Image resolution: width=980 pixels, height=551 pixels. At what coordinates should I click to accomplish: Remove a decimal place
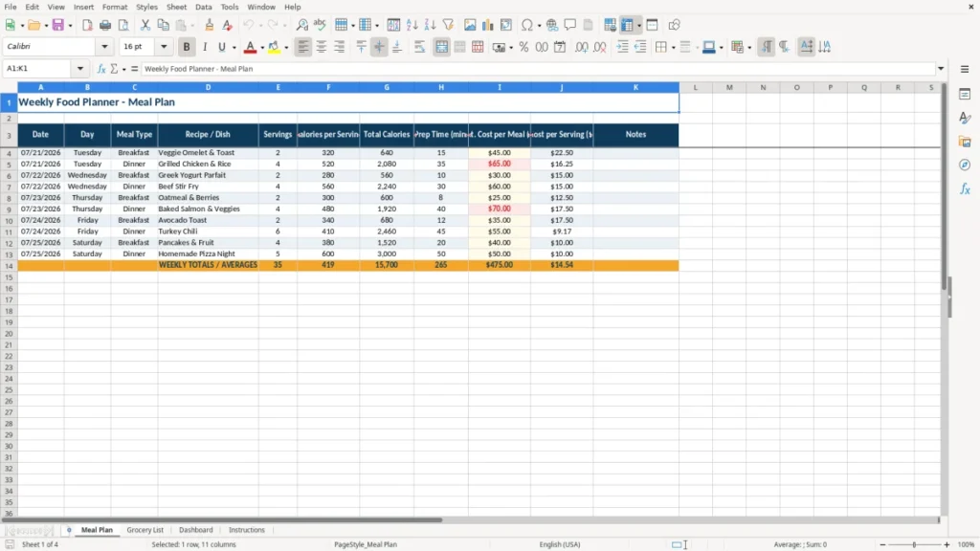(x=600, y=47)
